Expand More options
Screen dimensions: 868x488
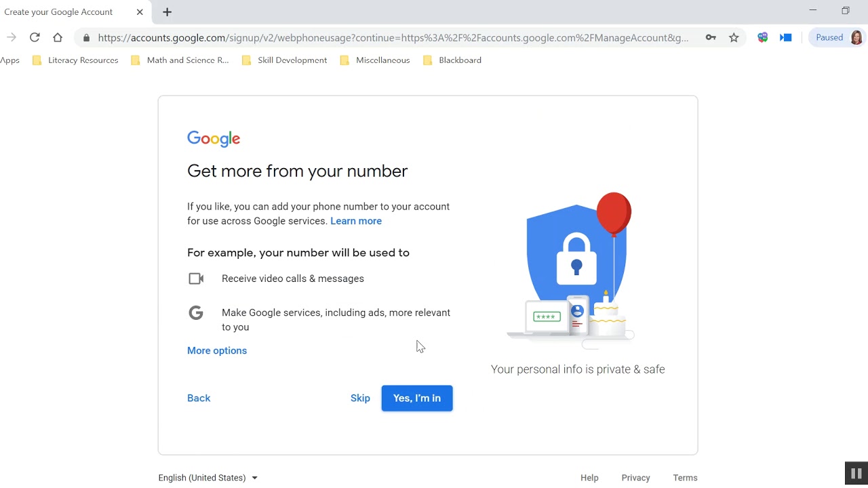pyautogui.click(x=217, y=350)
